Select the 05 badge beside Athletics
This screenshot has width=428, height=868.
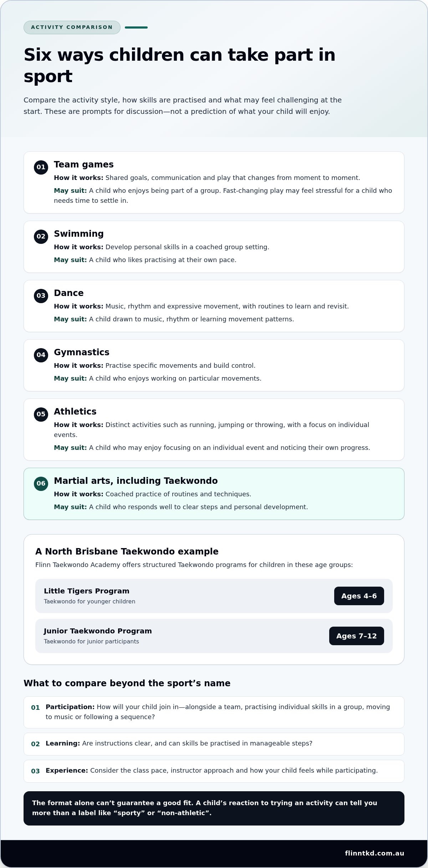[41, 414]
